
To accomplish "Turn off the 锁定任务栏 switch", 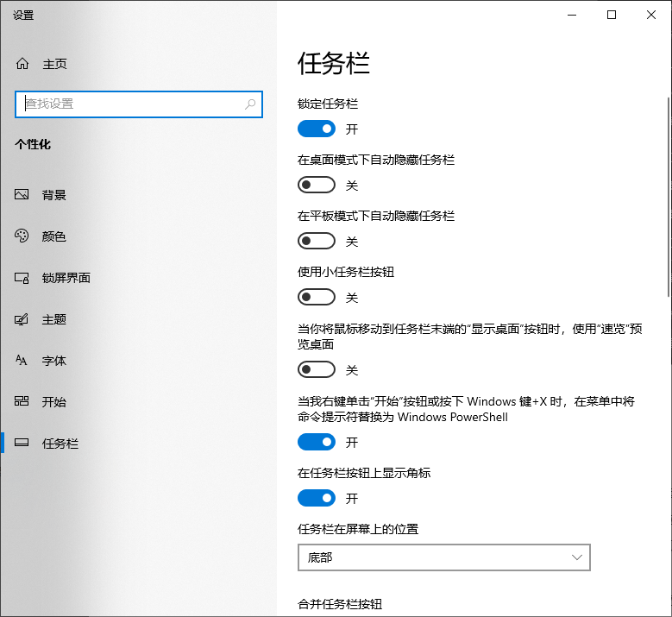I will 317,129.
